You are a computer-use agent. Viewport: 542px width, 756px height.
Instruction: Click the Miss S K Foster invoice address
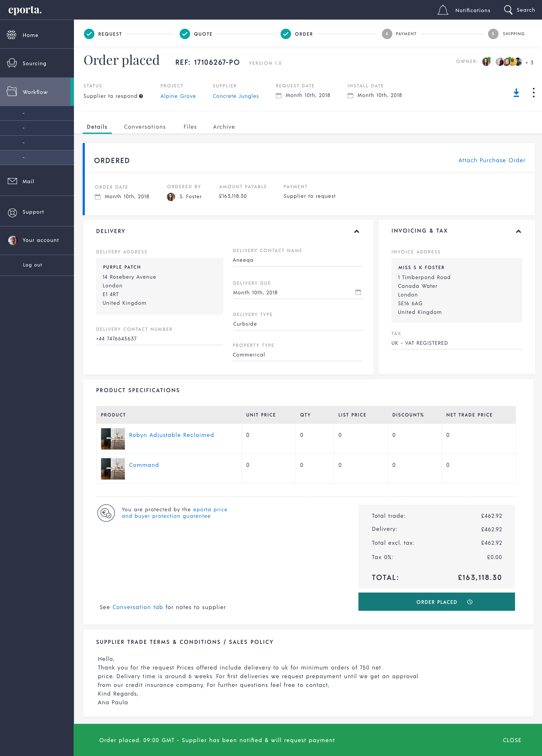point(457,290)
